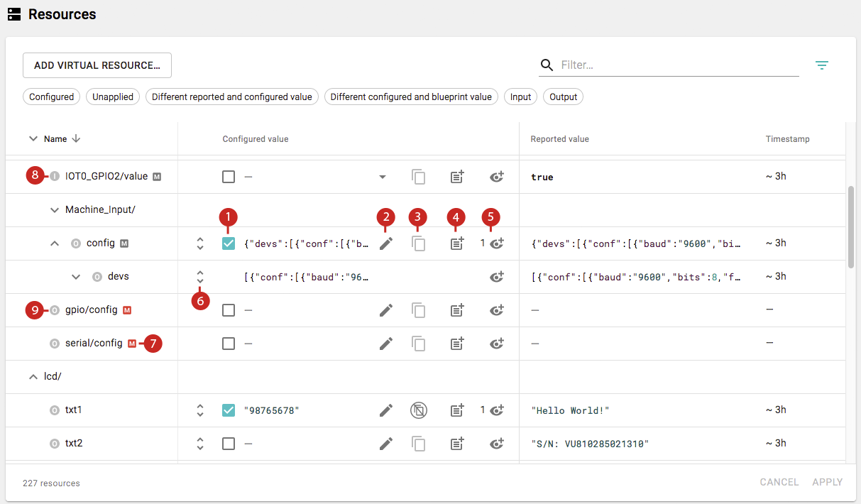Click eye-plus icon in txt1 row
This screenshot has height=504, width=861.
tap(497, 410)
